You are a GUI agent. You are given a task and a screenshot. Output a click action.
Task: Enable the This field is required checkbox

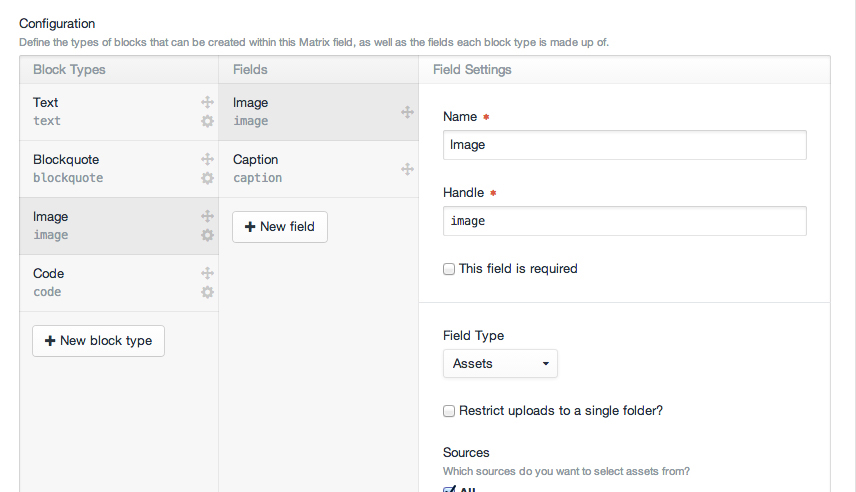tap(449, 269)
